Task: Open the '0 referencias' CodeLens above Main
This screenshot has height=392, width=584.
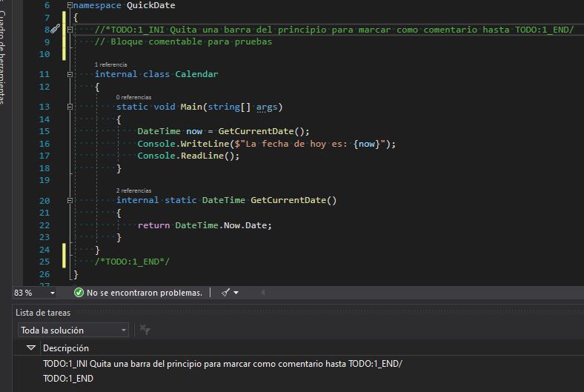Action: pos(133,97)
